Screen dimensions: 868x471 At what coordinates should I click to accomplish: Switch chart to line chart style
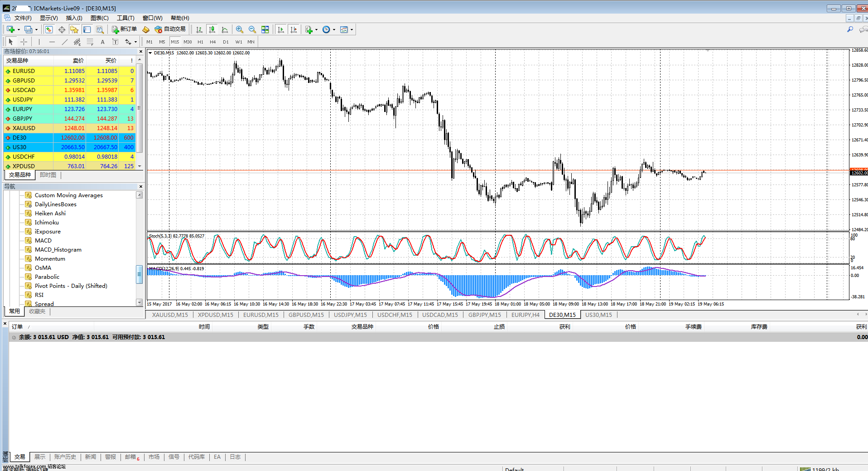(225, 29)
